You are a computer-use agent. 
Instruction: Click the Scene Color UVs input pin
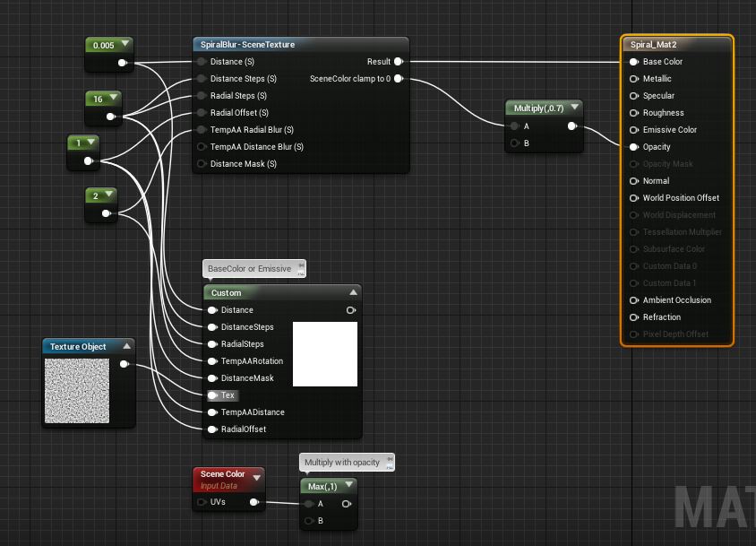(202, 502)
